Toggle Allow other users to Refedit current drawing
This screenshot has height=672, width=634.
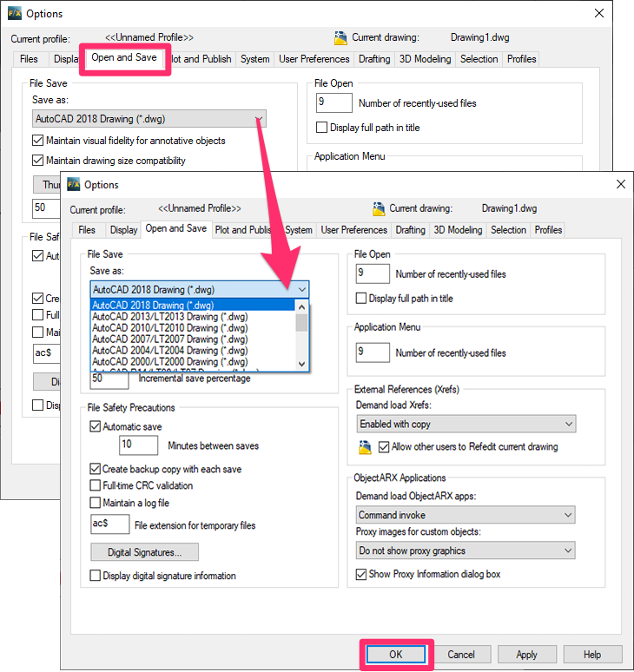tap(384, 447)
